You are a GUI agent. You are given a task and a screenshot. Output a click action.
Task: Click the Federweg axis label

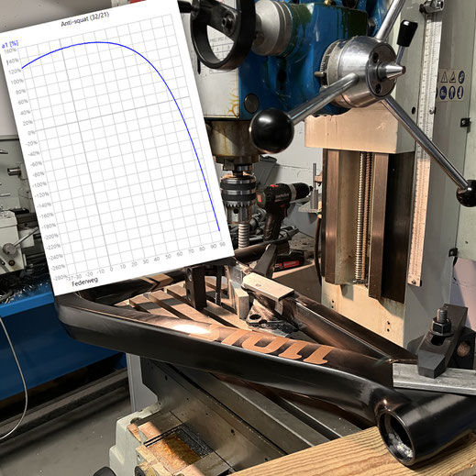(84, 282)
